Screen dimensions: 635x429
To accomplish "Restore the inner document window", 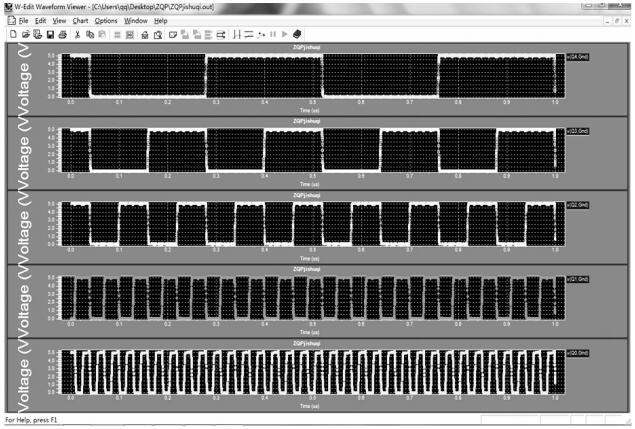I will (x=617, y=21).
